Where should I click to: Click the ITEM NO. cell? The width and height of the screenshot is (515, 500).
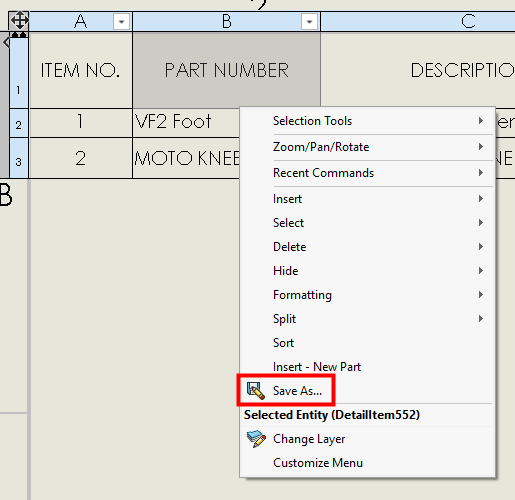click(x=81, y=70)
